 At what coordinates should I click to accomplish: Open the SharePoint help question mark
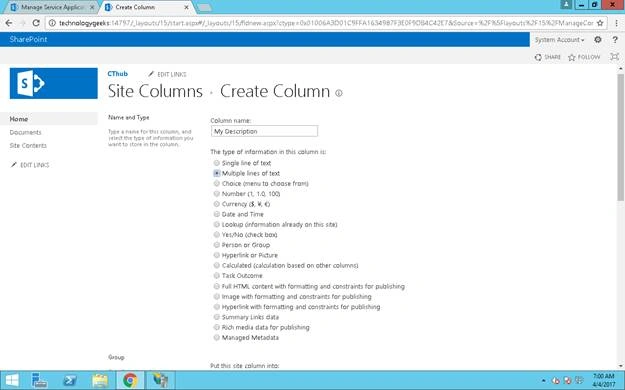(615, 39)
